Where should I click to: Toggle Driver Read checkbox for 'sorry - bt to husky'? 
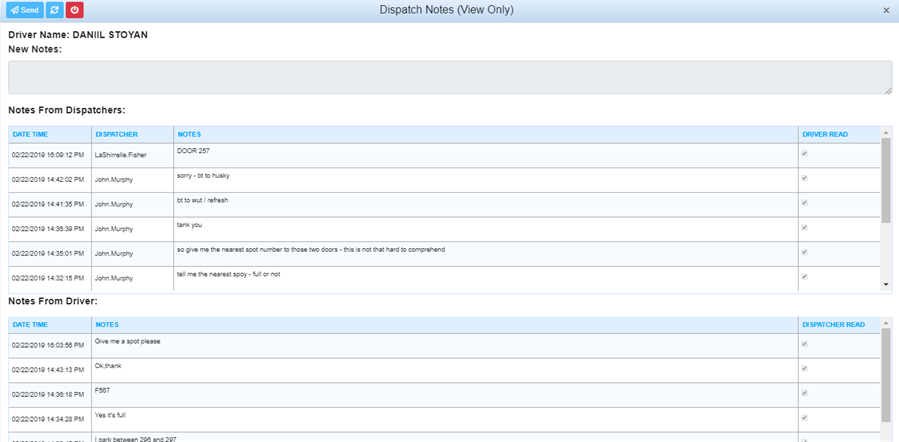point(804,178)
